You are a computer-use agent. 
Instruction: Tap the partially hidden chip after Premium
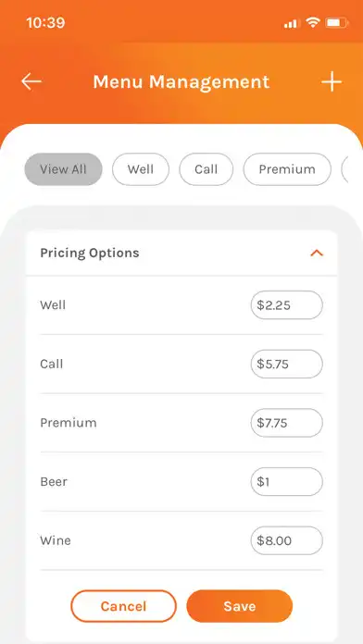coord(344,169)
